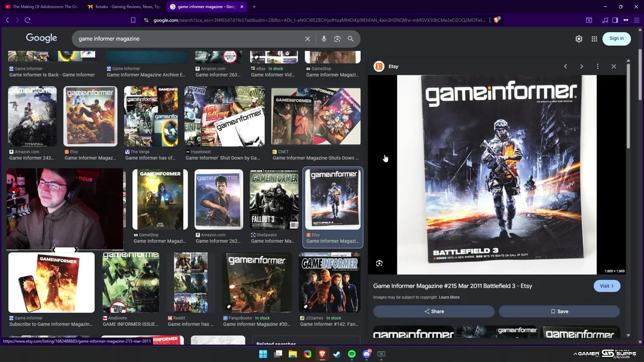
Task: Select the Reddit Halo covers thumbnail
Action: coord(191,283)
